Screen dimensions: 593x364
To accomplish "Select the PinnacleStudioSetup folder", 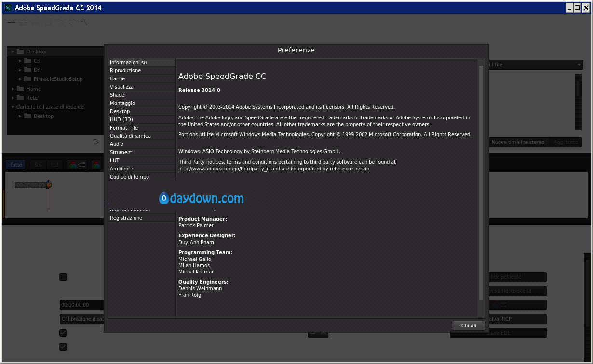I will coord(58,79).
